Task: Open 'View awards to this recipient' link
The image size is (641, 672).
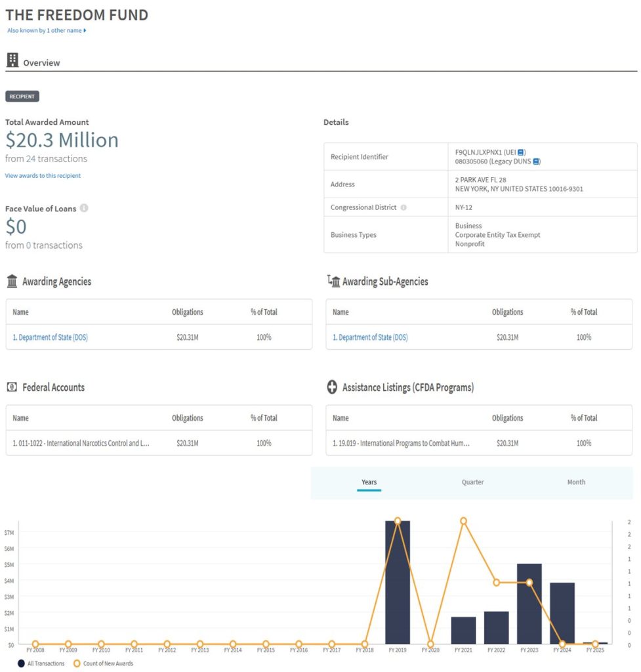Action: point(43,176)
